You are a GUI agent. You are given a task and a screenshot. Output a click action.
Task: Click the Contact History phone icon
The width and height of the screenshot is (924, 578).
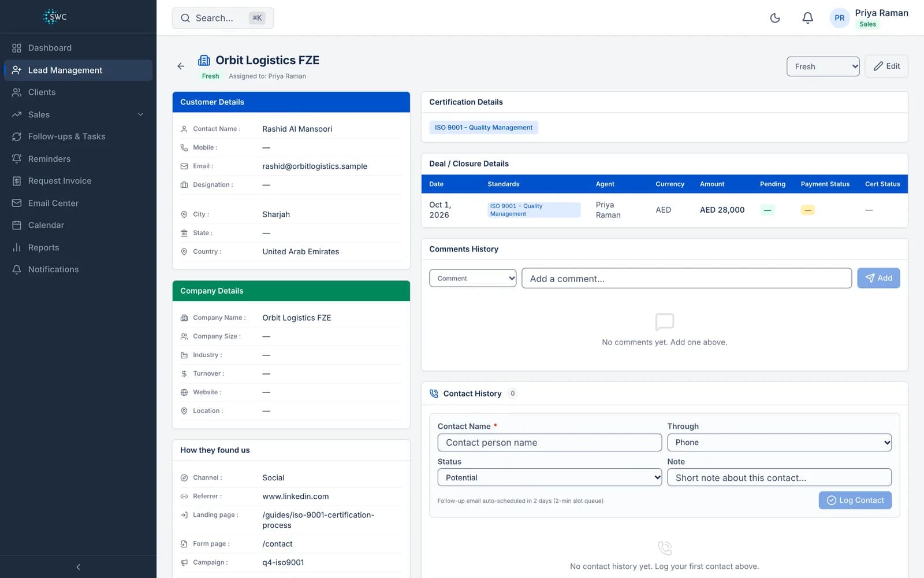click(434, 394)
